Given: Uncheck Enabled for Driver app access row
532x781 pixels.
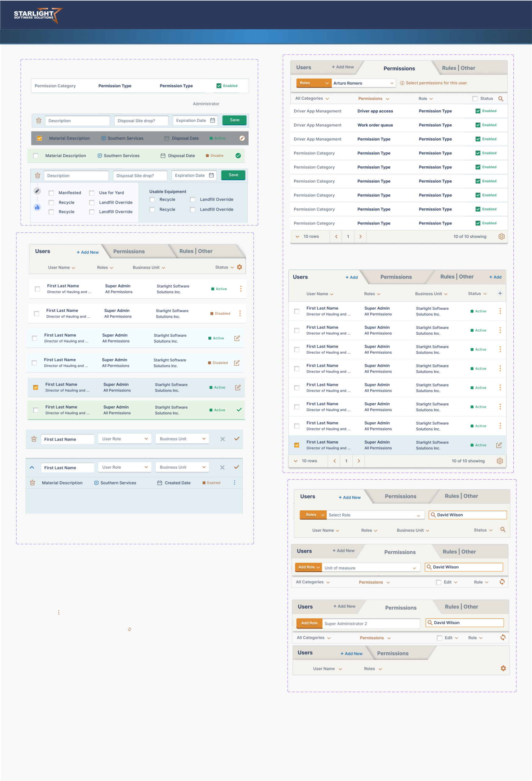Looking at the screenshot, I should pos(478,111).
